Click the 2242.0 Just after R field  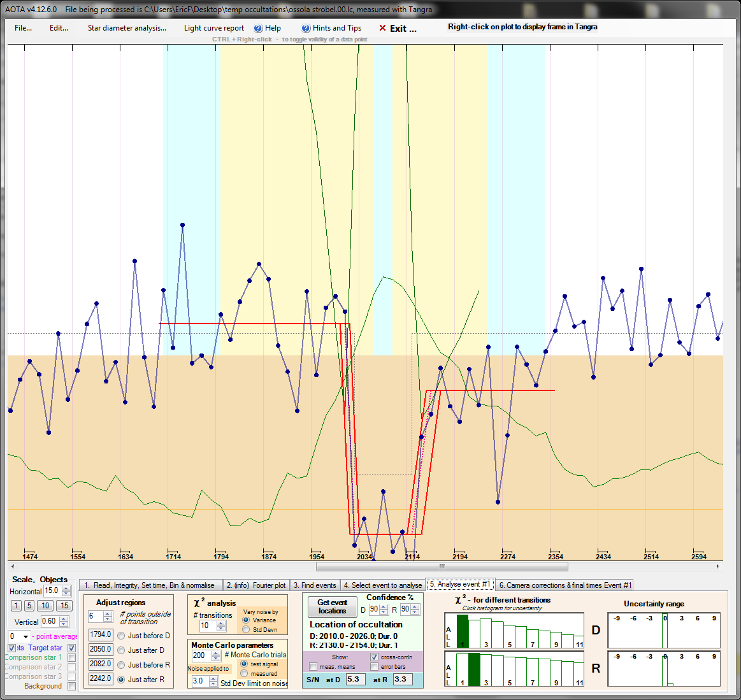coord(101,679)
